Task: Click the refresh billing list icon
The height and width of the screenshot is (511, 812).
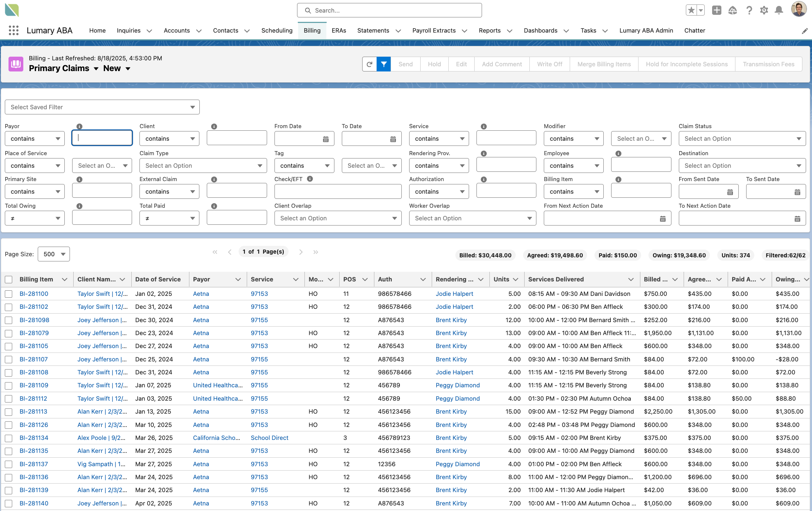Action: (369, 64)
